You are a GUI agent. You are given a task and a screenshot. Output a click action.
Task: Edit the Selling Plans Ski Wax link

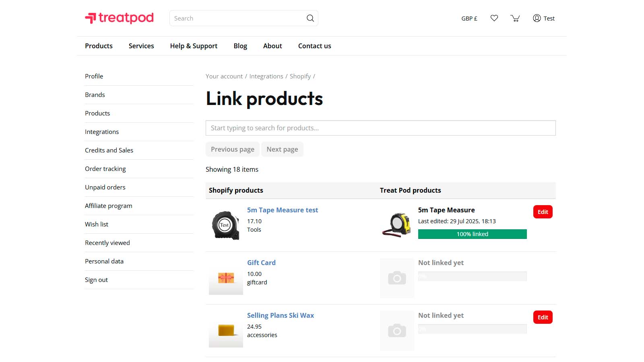point(543,317)
